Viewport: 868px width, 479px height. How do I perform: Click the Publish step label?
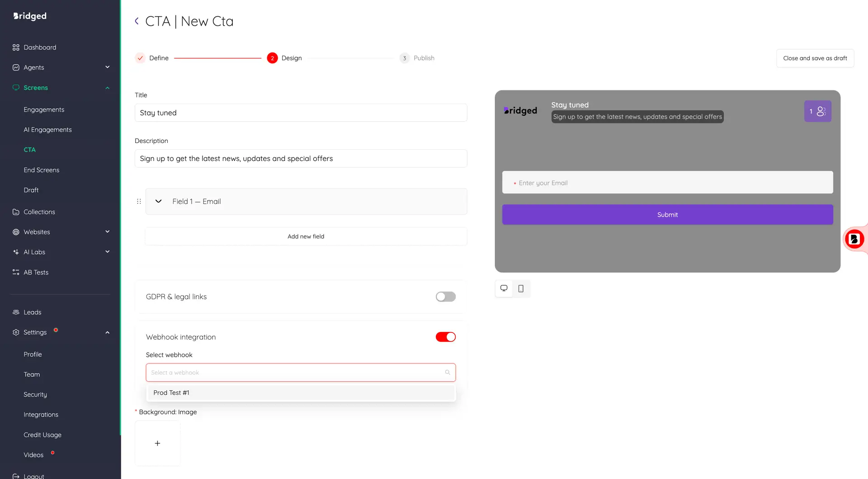[424, 58]
